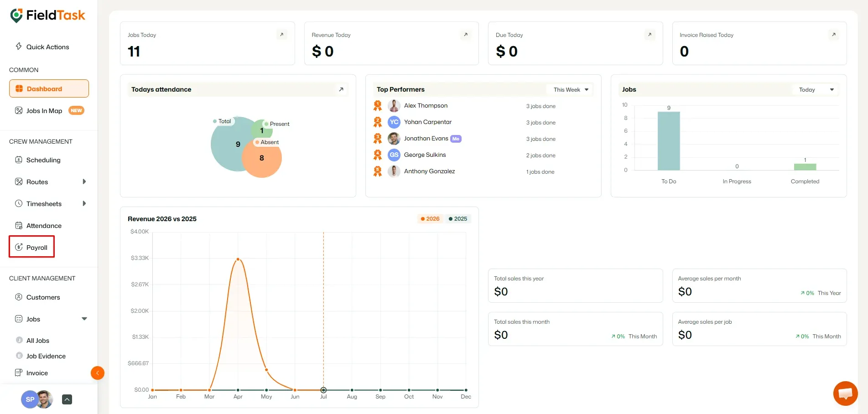Click the Me badge next to Jonathan Evans
The height and width of the screenshot is (414, 868).
(456, 139)
